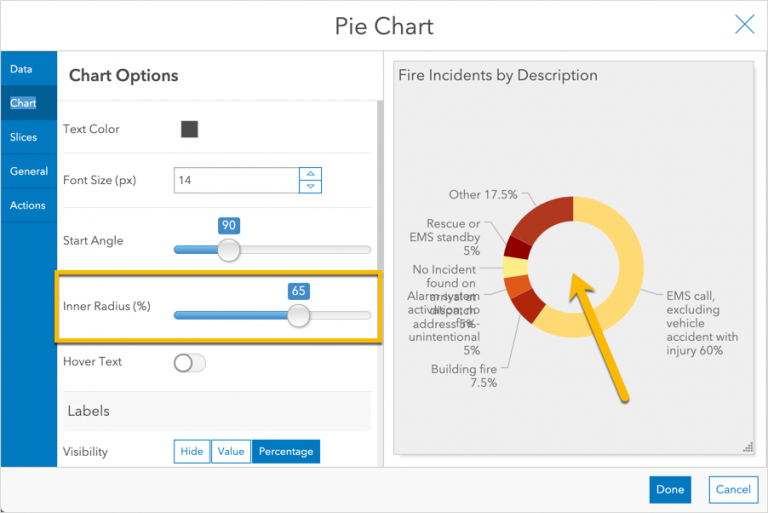Image resolution: width=768 pixels, height=513 pixels.
Task: Select Hide label visibility option
Action: (191, 452)
